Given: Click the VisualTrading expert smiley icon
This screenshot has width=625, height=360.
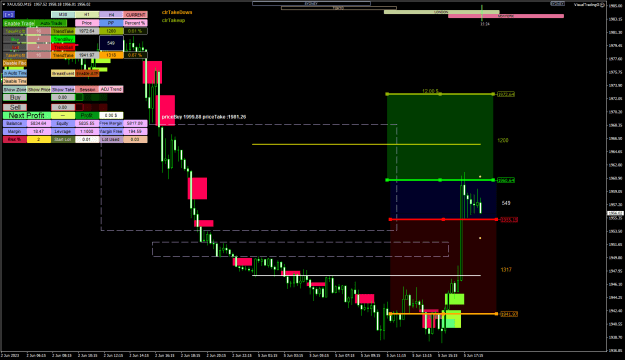Looking at the screenshot, I should tap(602, 4).
